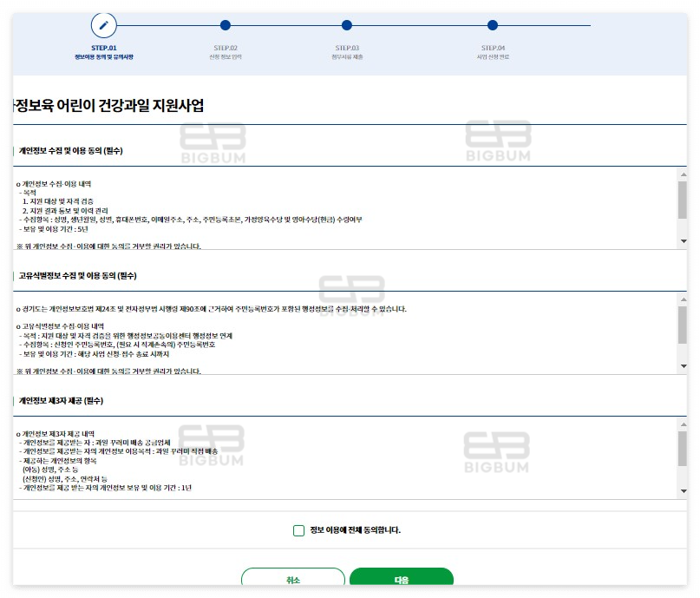The width and height of the screenshot is (700, 598).
Task: Click the STEP.01 label text
Action: (103, 48)
